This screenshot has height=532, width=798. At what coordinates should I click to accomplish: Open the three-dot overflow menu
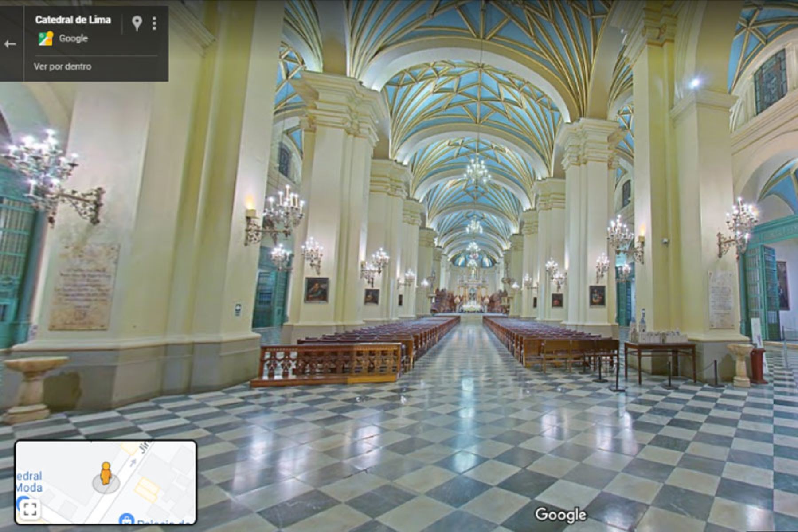tap(154, 23)
